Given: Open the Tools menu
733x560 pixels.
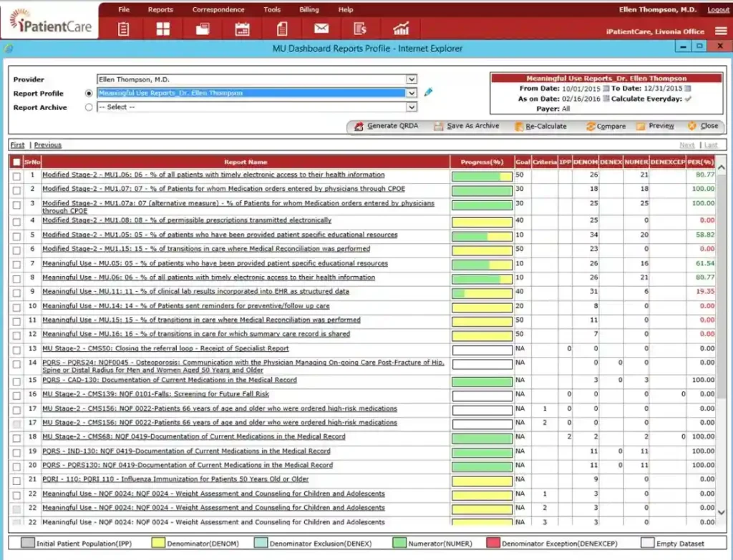Looking at the screenshot, I should [x=272, y=9].
